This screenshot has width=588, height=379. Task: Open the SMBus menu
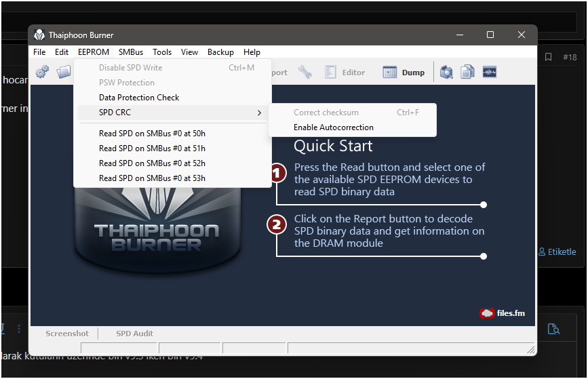coord(130,52)
